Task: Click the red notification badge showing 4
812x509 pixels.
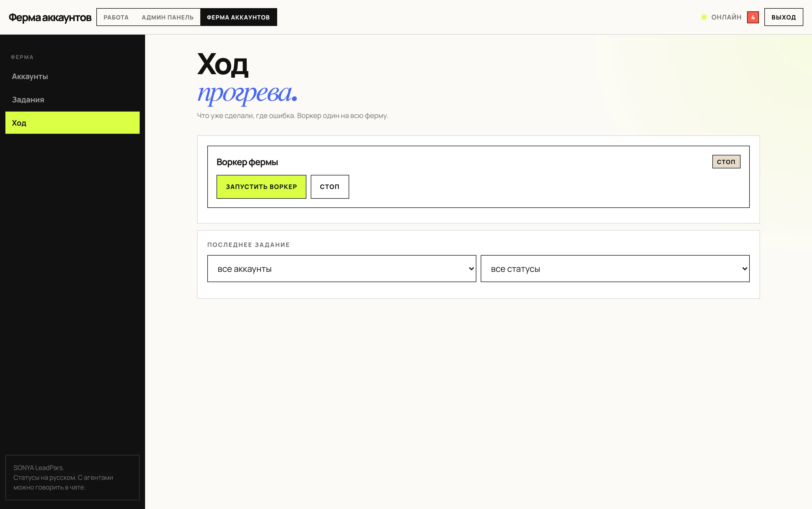Action: tap(753, 17)
